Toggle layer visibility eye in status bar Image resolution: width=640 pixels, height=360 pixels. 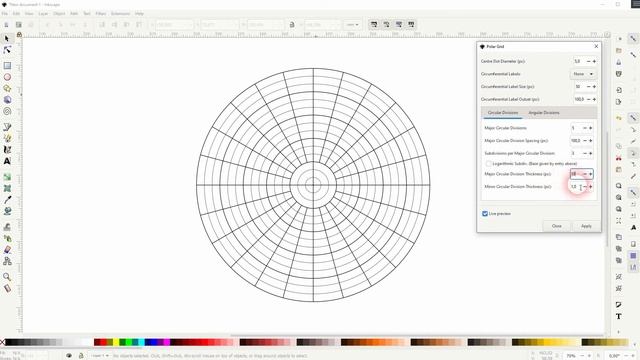coord(69,356)
